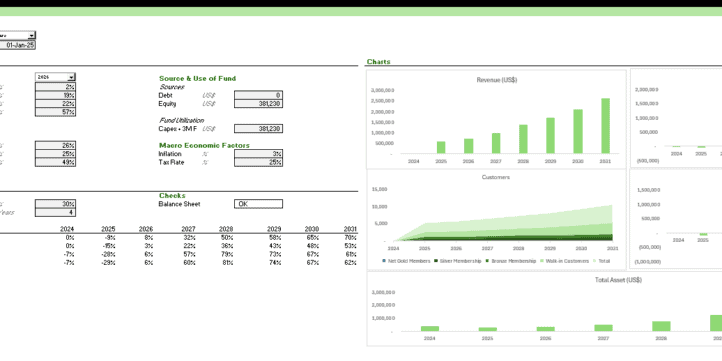Click the Fund Utilization label
This screenshot has width=722, height=361.
181,121
